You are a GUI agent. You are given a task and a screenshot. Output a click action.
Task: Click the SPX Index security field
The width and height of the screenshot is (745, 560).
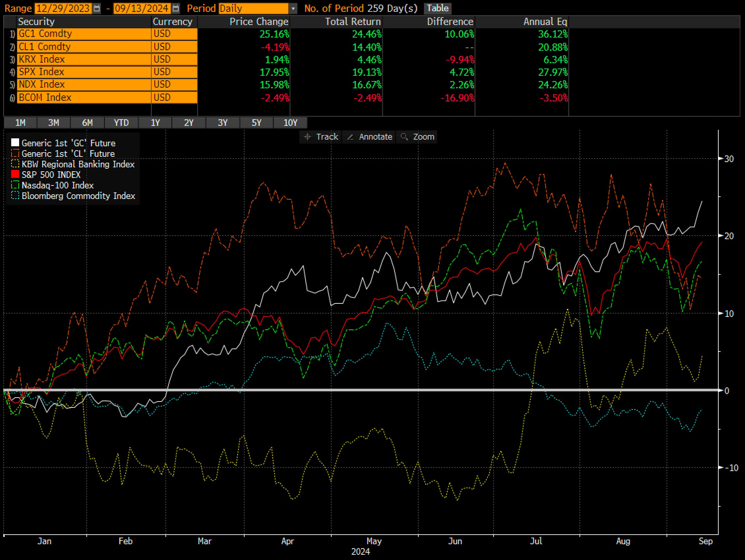coord(84,72)
